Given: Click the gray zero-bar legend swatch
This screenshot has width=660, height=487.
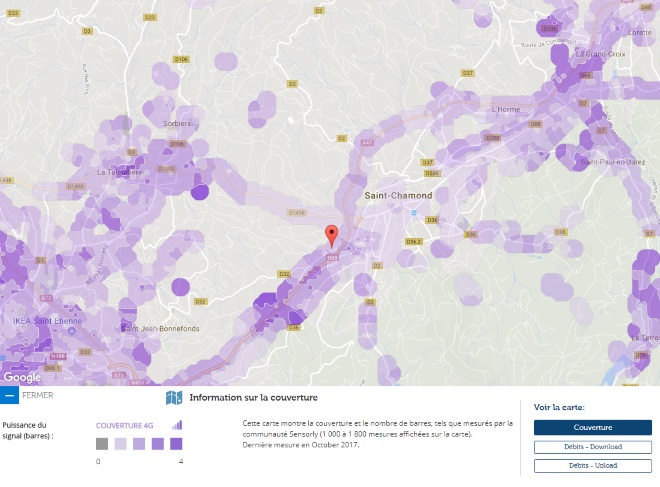Looking at the screenshot, I should (x=102, y=443).
